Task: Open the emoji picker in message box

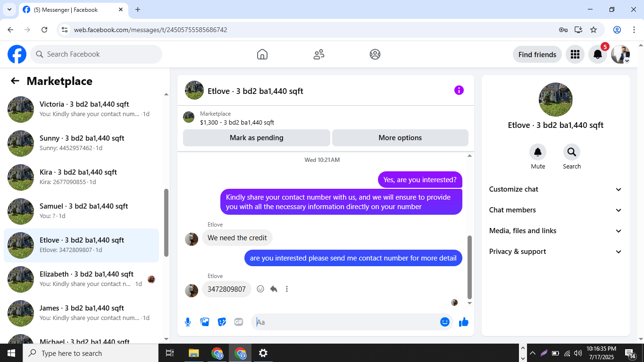Action: tap(445, 322)
